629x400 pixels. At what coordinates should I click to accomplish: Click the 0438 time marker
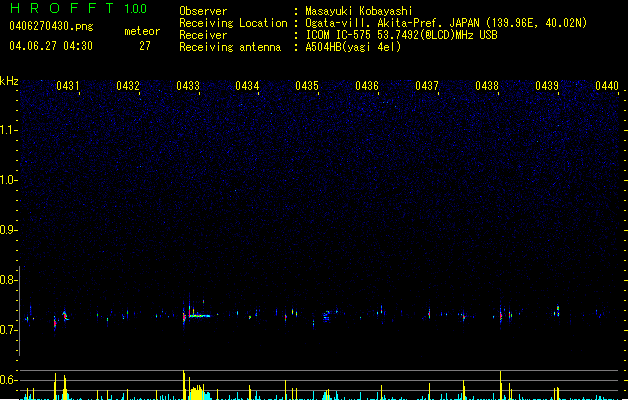(487, 86)
